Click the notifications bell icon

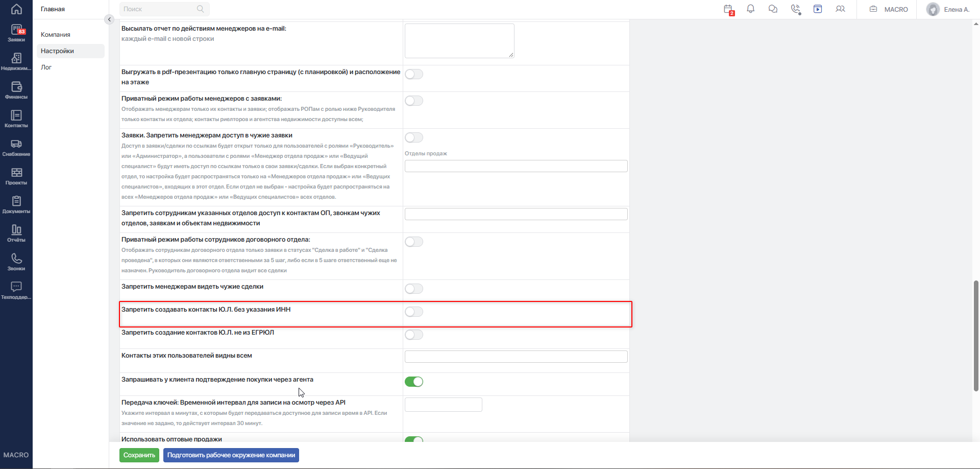750,9
